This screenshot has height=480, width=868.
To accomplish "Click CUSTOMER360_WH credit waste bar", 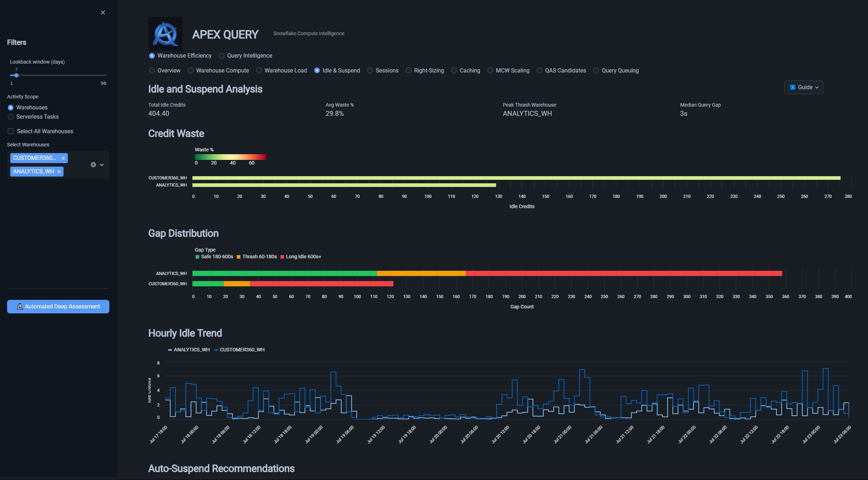I will [516, 178].
